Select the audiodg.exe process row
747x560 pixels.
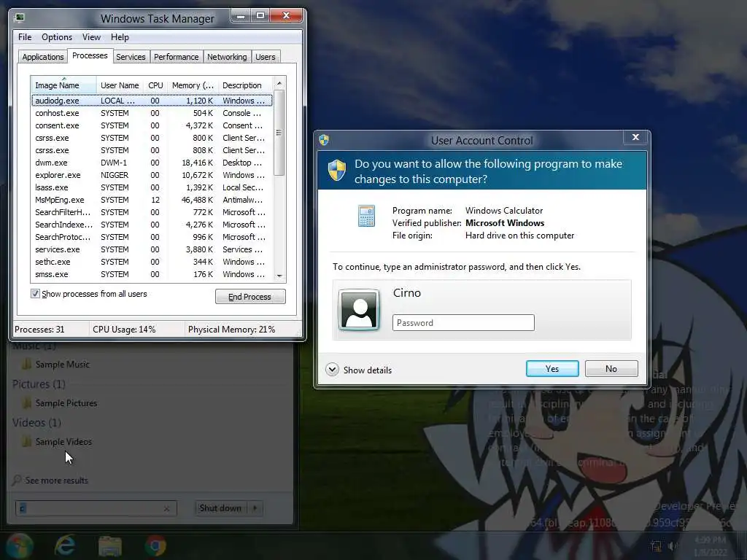coord(152,101)
